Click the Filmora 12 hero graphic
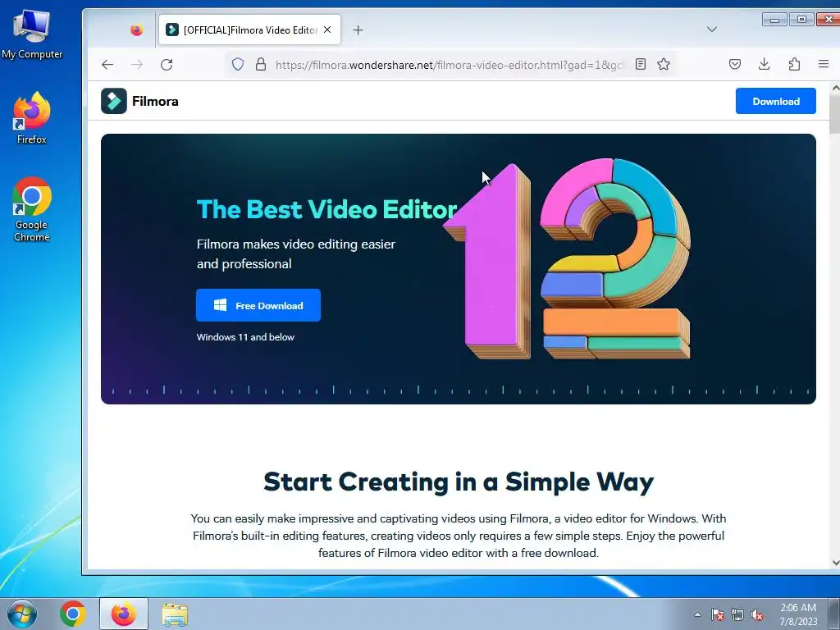Screen dimensions: 840x630 click(x=568, y=260)
